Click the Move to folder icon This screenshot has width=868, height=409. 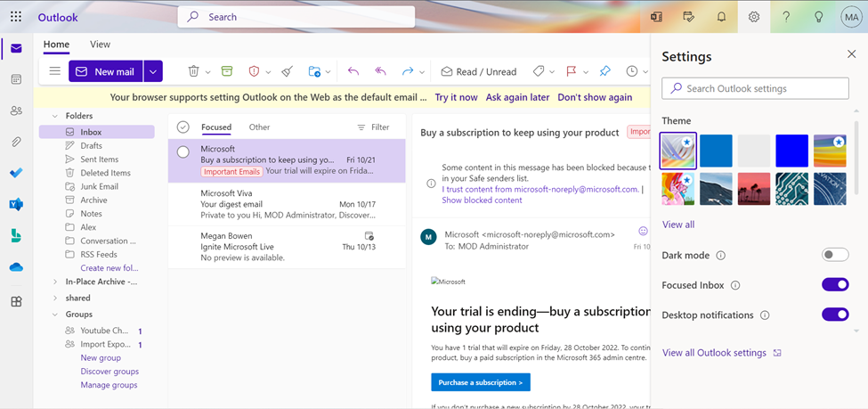pyautogui.click(x=314, y=71)
